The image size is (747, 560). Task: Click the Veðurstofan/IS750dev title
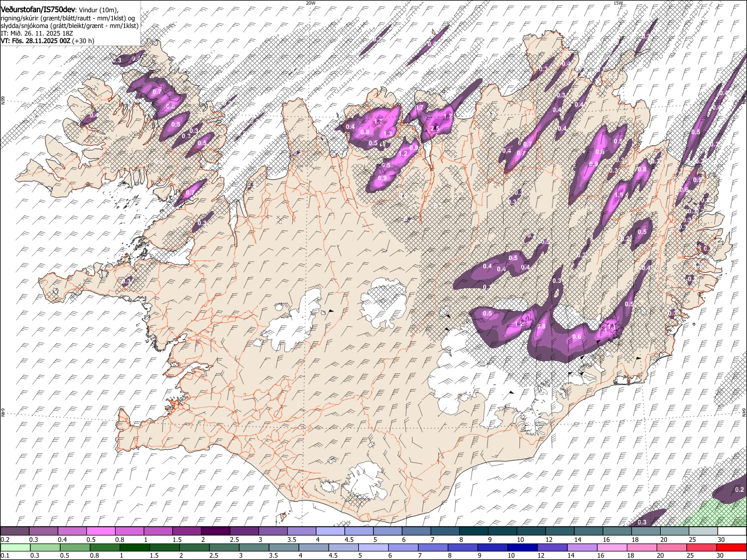point(37,10)
